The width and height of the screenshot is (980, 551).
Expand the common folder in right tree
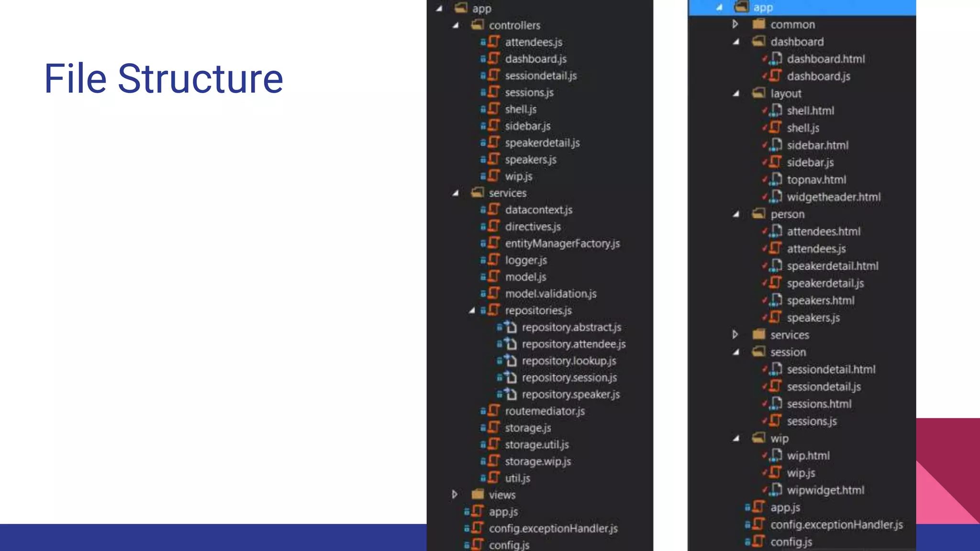(x=735, y=24)
